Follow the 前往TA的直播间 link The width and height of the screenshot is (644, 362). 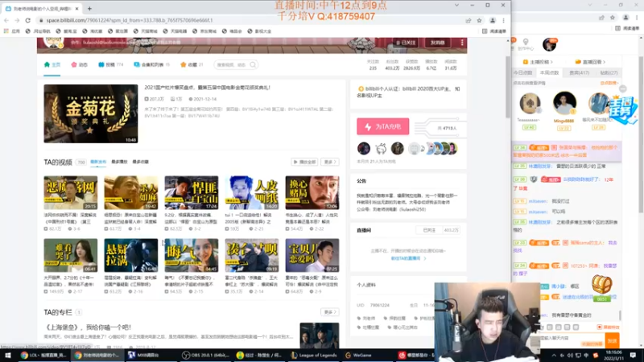coord(408,258)
